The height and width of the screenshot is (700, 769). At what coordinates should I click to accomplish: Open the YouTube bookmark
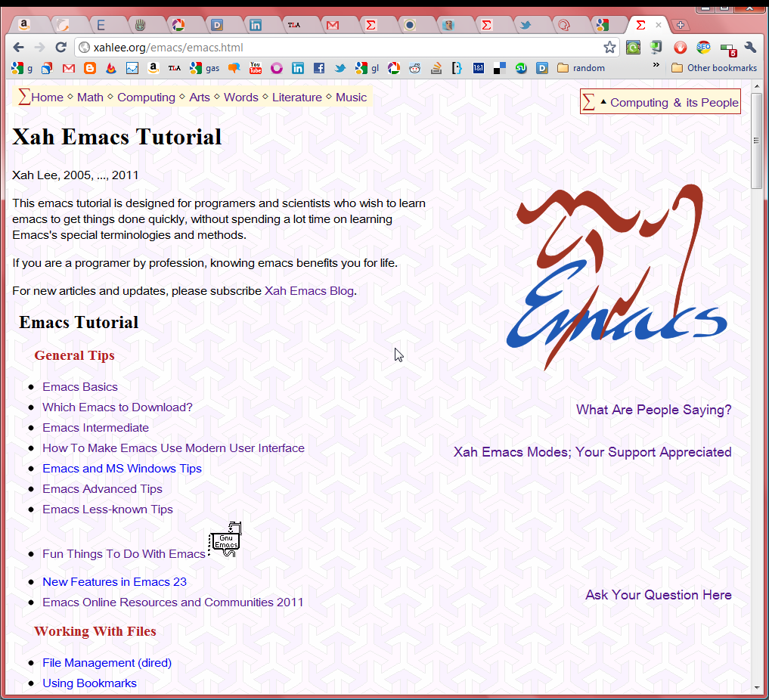pos(256,68)
